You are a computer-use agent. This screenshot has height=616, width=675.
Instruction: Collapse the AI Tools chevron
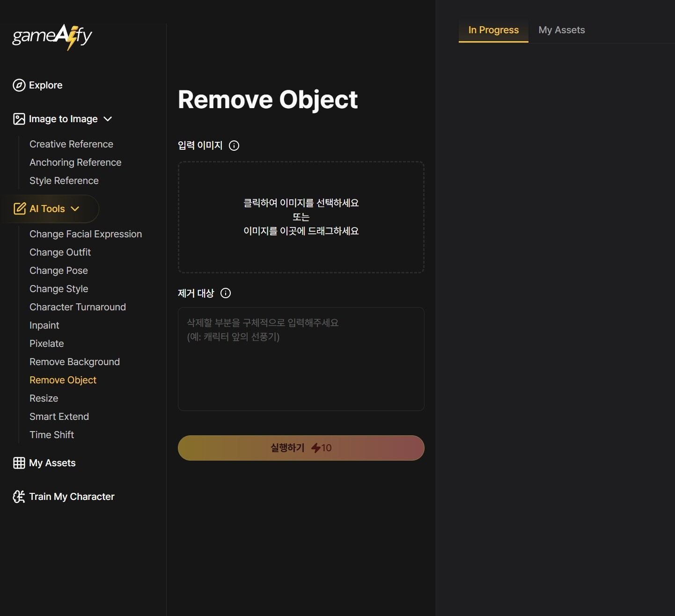75,209
